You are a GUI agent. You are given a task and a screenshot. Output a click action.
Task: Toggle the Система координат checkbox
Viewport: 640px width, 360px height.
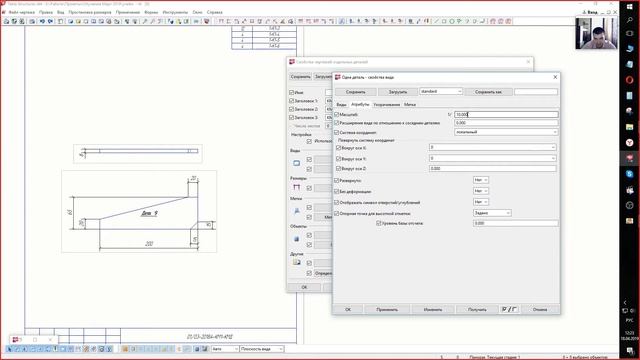click(337, 132)
